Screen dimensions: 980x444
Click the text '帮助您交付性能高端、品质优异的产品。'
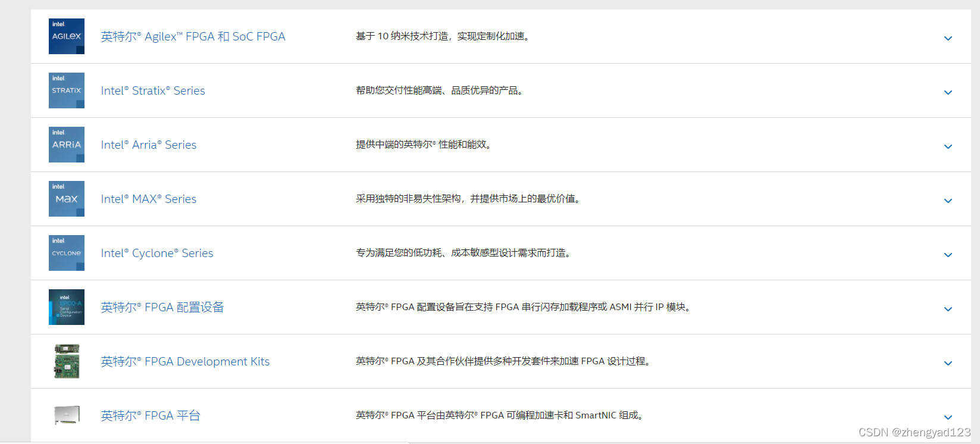[x=440, y=90]
